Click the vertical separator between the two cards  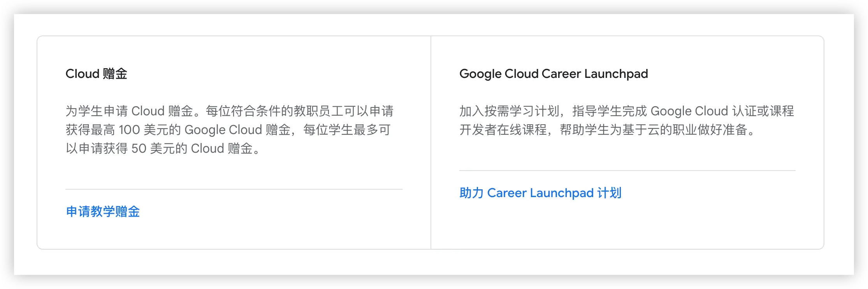[x=431, y=143]
